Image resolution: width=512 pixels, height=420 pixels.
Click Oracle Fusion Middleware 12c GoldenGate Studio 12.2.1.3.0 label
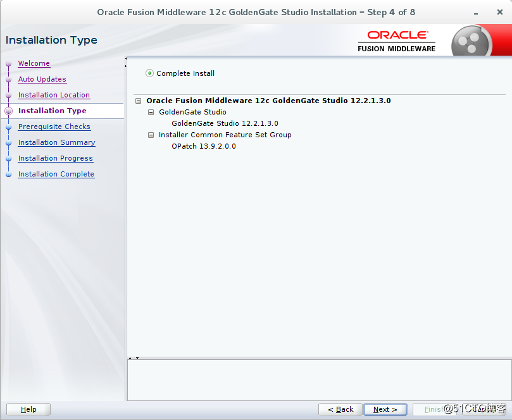(268, 101)
